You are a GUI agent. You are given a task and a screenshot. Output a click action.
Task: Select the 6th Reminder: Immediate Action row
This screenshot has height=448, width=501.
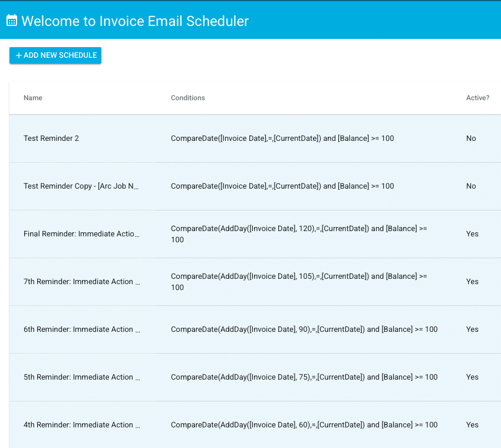[x=81, y=329]
